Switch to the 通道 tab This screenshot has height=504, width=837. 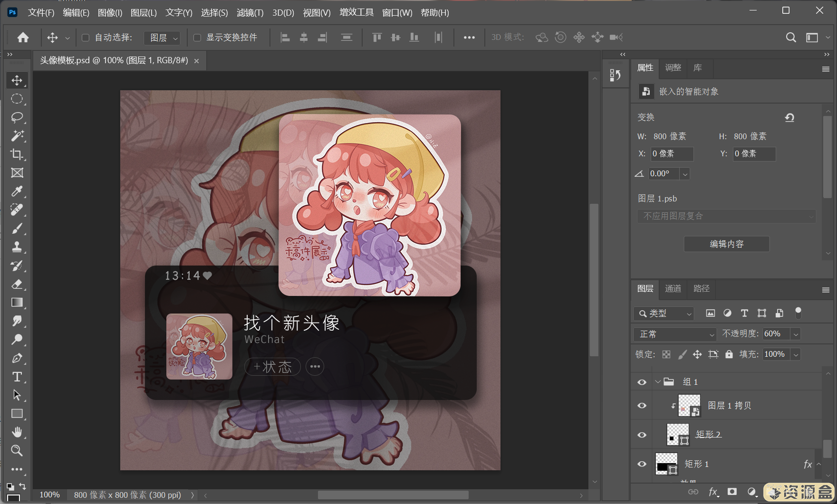click(673, 288)
